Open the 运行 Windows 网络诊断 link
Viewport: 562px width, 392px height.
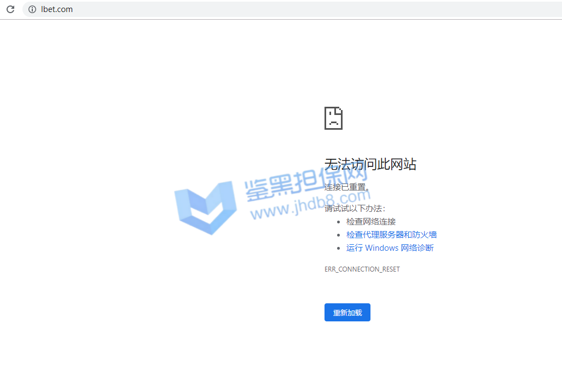point(390,248)
